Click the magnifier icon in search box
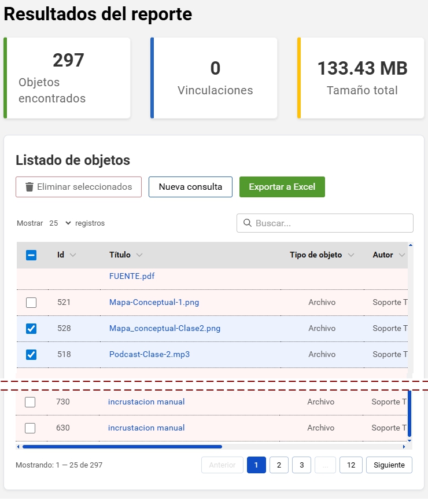Screen dimensions: 428x504 [247, 223]
